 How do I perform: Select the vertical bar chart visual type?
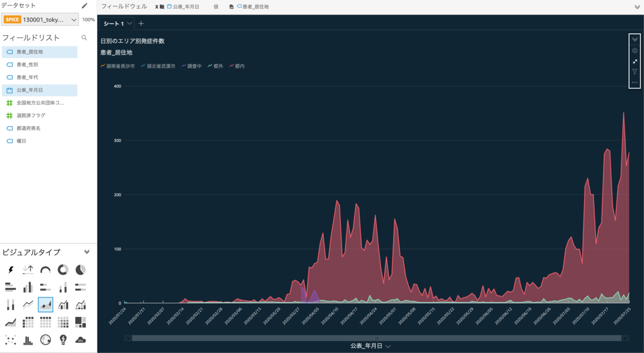(x=28, y=287)
